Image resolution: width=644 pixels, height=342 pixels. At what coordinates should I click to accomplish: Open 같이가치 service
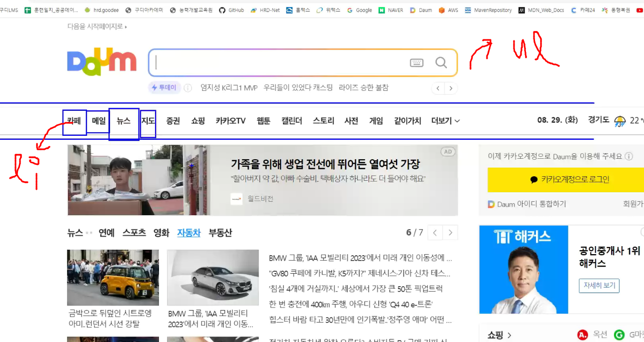[x=407, y=121]
